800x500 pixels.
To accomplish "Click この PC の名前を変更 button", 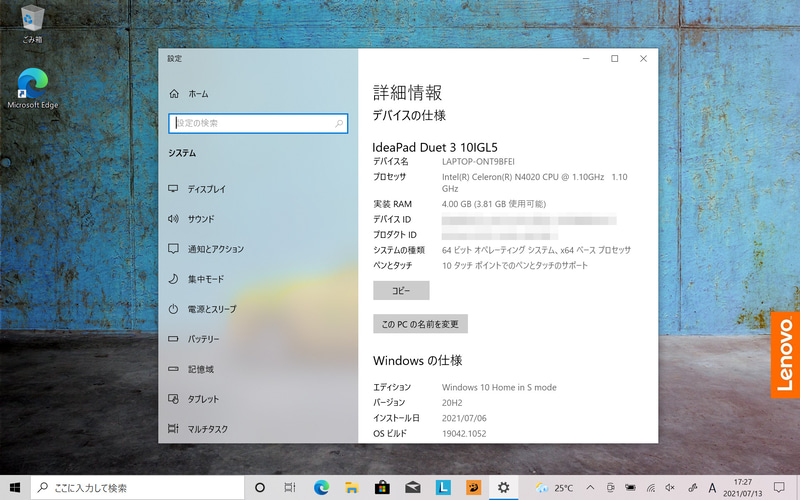I will tap(420, 324).
